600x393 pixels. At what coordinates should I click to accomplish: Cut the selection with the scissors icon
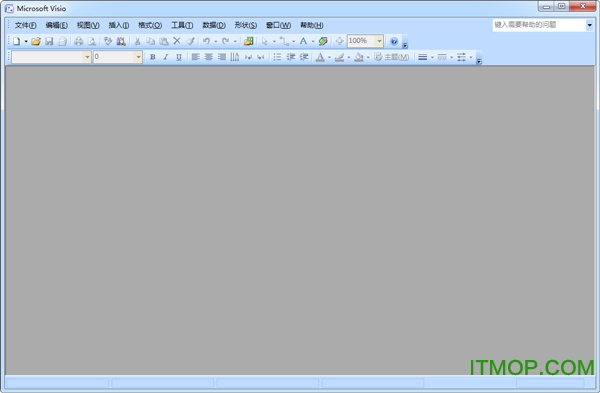[137, 41]
